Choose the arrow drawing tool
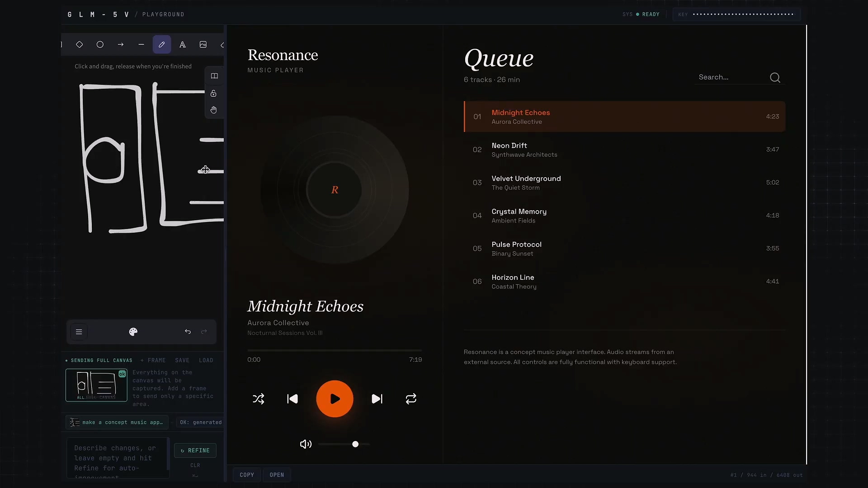 121,45
